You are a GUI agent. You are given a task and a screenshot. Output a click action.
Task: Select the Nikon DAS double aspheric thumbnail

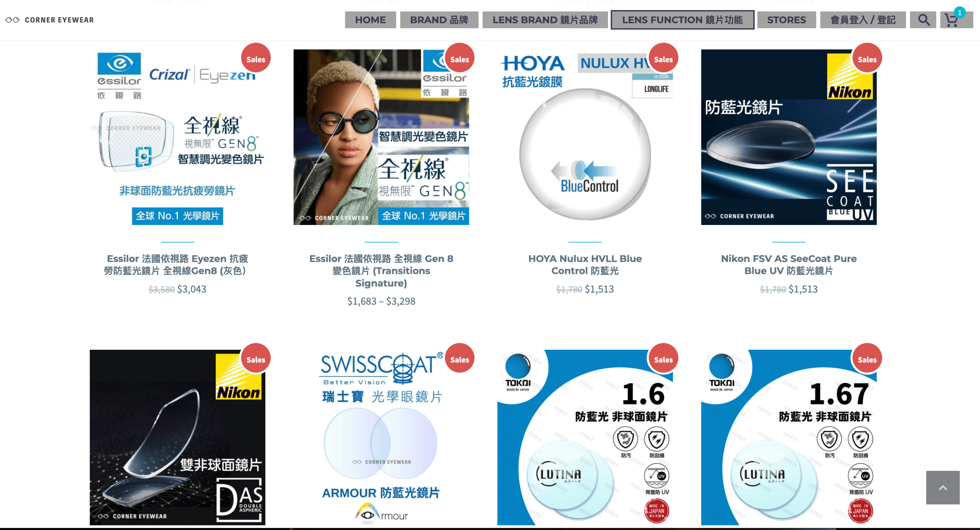(x=177, y=437)
